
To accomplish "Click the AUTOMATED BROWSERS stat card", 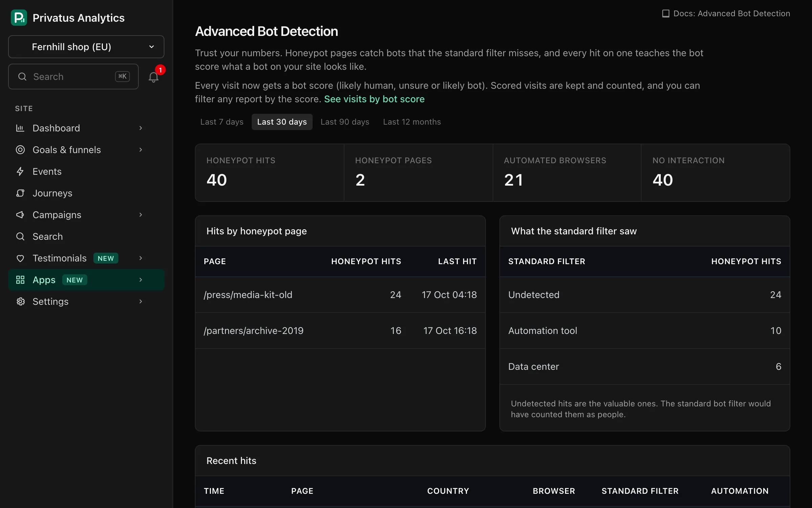I will tap(567, 173).
